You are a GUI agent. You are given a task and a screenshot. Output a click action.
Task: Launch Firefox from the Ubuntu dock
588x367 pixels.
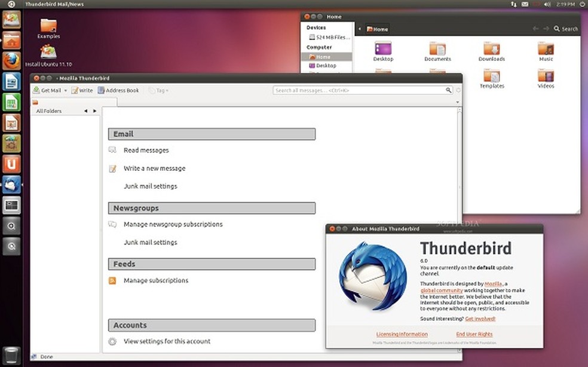[11, 61]
